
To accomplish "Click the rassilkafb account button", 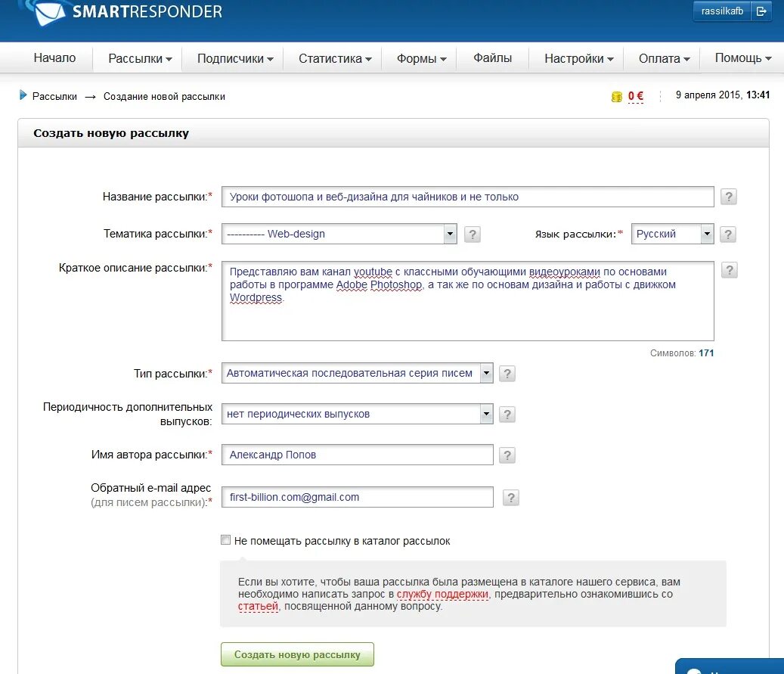I will (x=722, y=11).
